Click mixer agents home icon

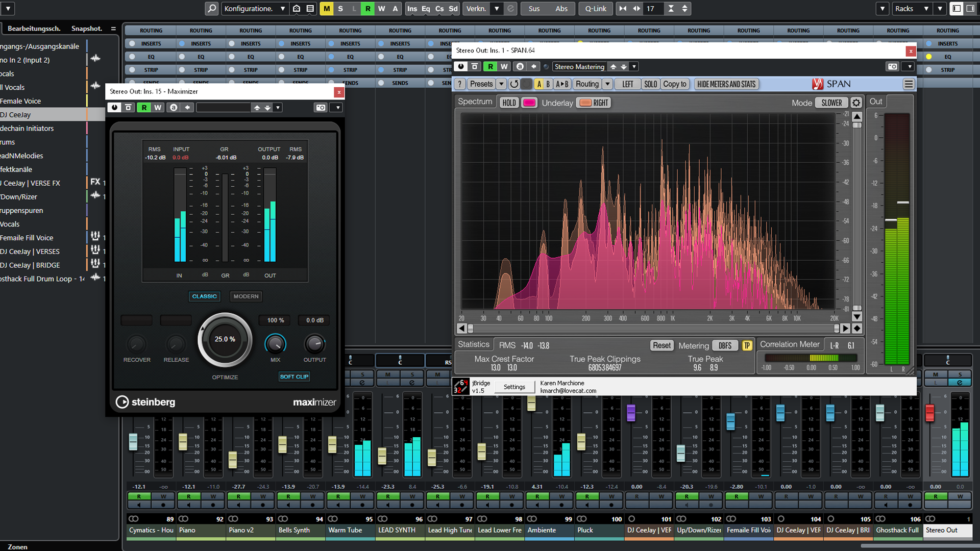pyautogui.click(x=297, y=9)
